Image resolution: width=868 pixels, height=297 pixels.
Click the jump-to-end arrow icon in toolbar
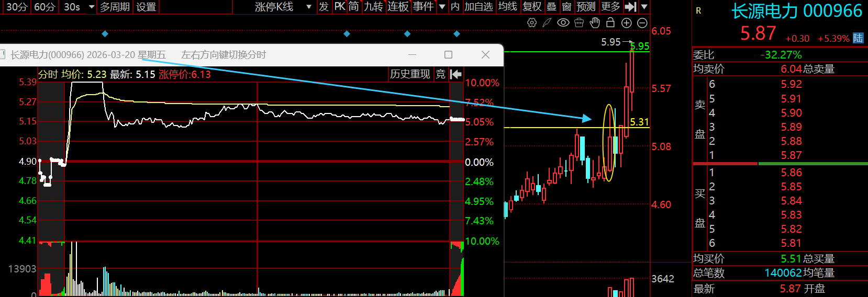tap(631, 7)
